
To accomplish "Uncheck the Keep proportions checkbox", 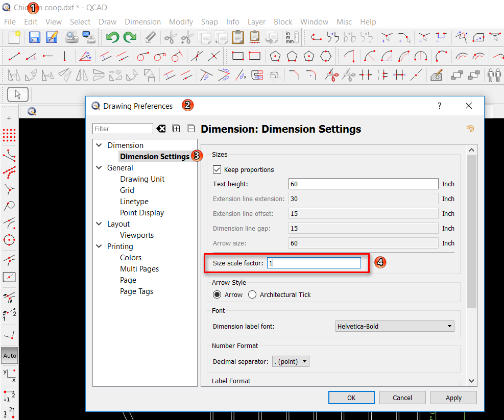I will tap(217, 169).
